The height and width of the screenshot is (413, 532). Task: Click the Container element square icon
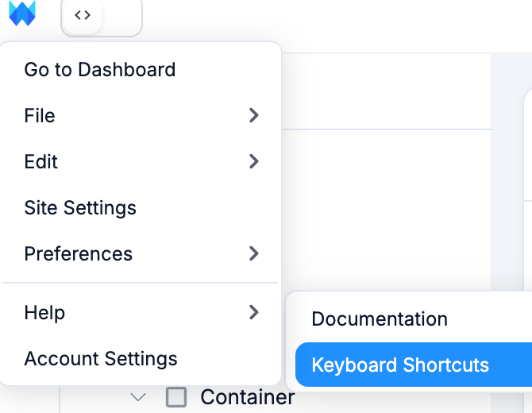(176, 396)
